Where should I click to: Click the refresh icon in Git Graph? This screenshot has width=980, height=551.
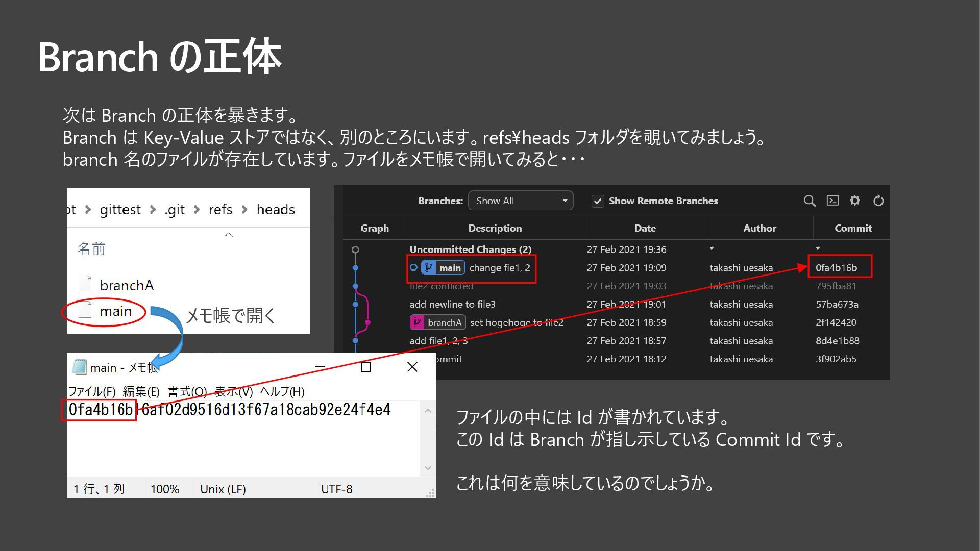(x=878, y=201)
